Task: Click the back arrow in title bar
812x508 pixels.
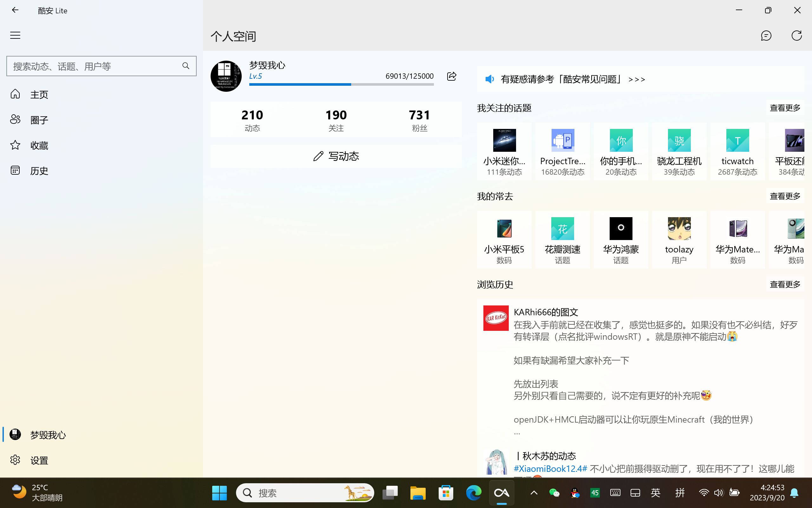Action: tap(15, 10)
